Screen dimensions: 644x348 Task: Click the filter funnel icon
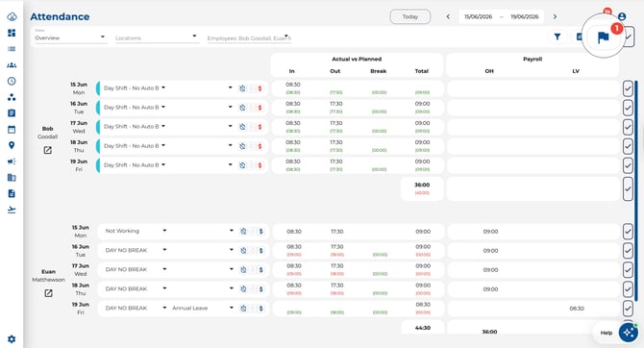point(557,37)
